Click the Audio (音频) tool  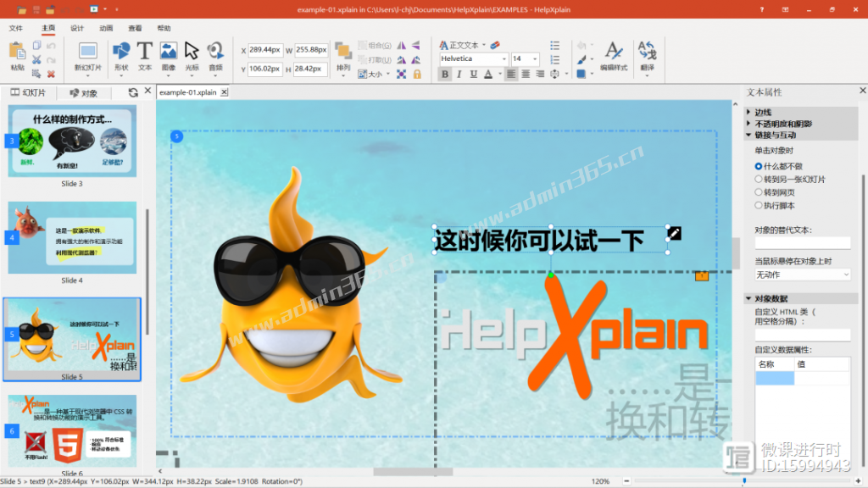215,57
